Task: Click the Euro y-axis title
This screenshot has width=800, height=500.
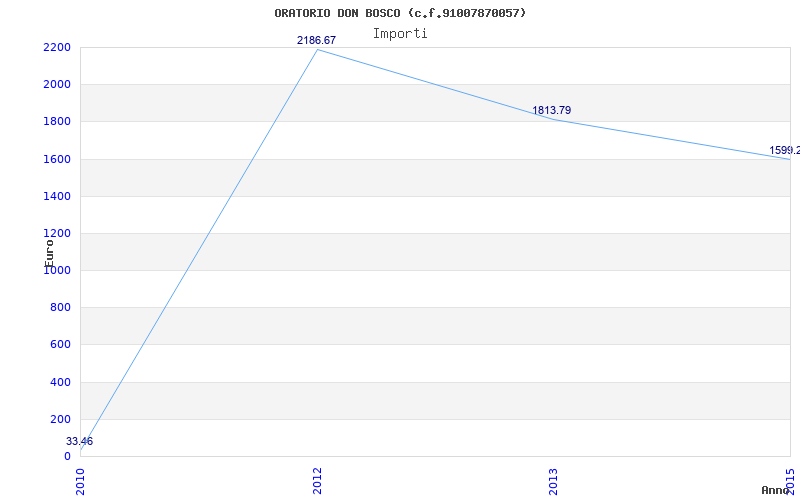Action: (49, 254)
